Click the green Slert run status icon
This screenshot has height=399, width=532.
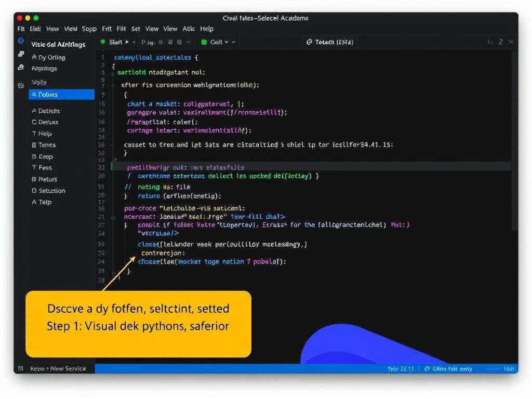pos(103,42)
